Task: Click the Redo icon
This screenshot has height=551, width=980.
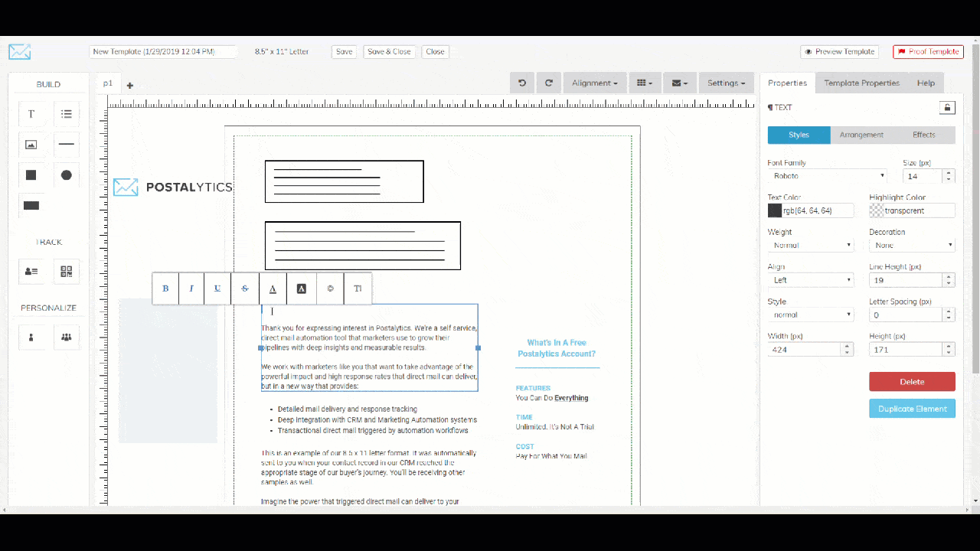Action: [x=548, y=83]
